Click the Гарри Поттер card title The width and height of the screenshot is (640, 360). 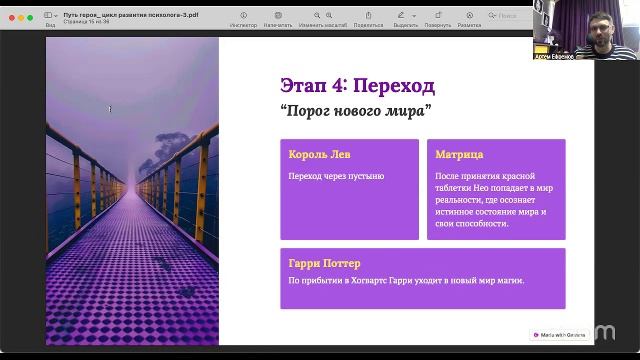tap(324, 263)
